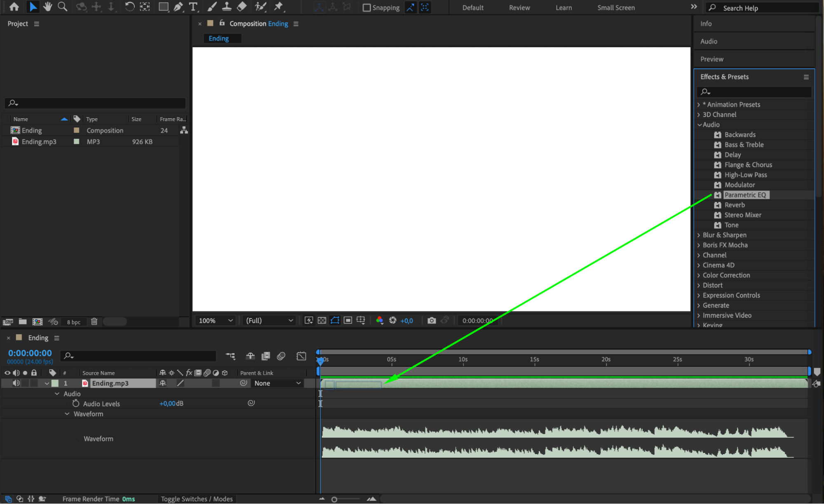Open the Learn workspace tab
This screenshot has height=504, width=824.
tap(563, 8)
